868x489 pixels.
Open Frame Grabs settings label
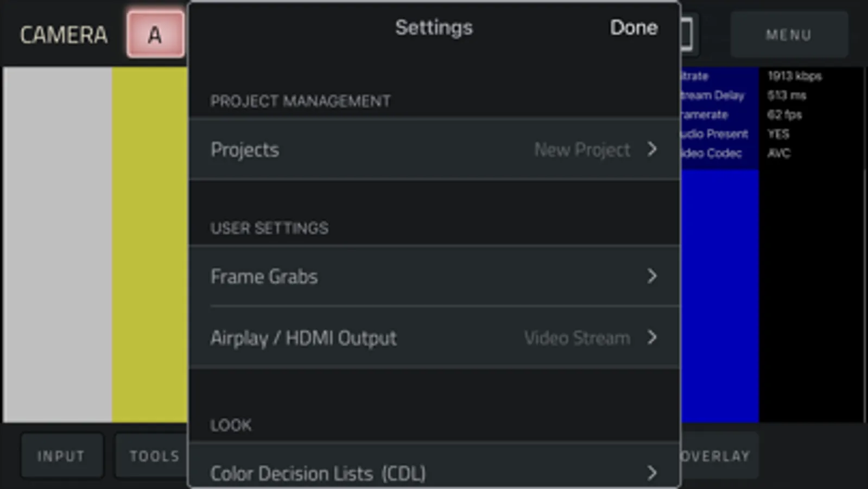(x=264, y=277)
